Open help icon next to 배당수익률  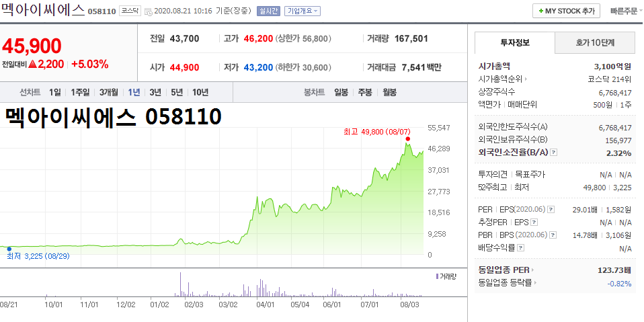click(520, 247)
